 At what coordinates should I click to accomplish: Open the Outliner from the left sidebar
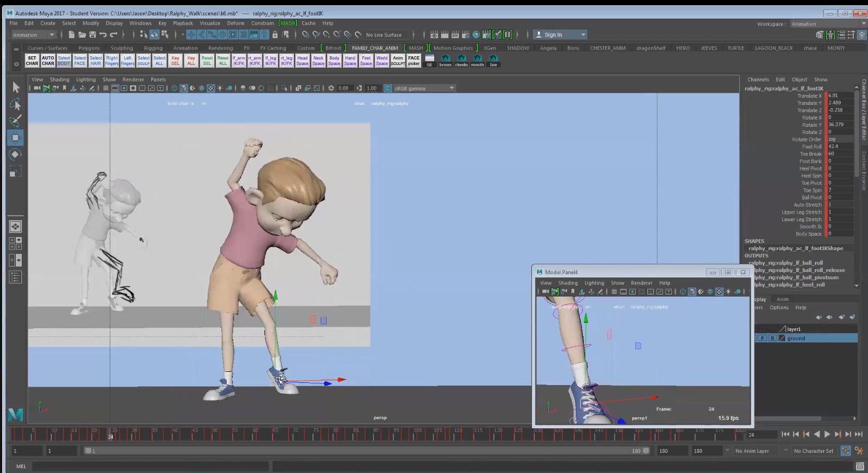[x=15, y=277]
